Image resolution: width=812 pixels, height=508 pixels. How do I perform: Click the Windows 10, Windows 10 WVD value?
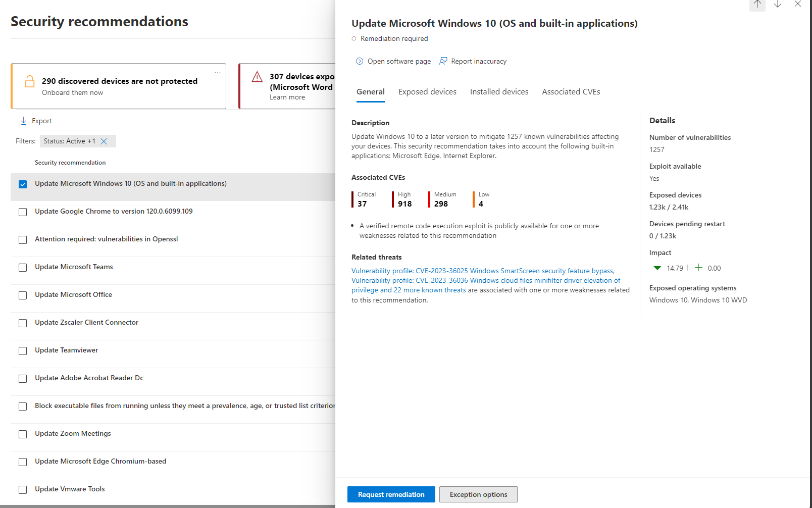point(698,300)
